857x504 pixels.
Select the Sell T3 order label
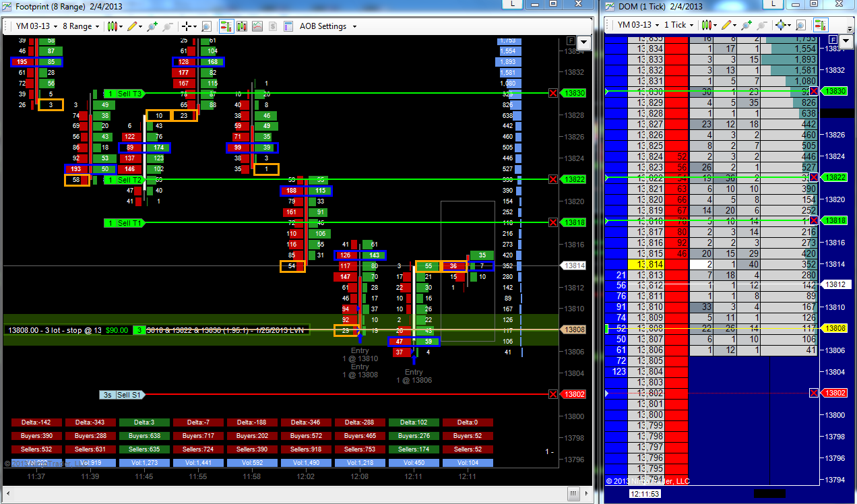pos(124,94)
